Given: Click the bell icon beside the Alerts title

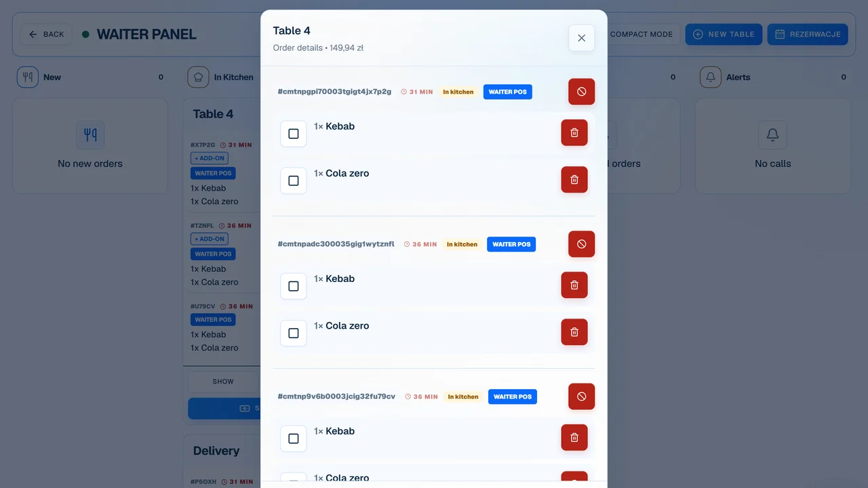Looking at the screenshot, I should point(711,77).
